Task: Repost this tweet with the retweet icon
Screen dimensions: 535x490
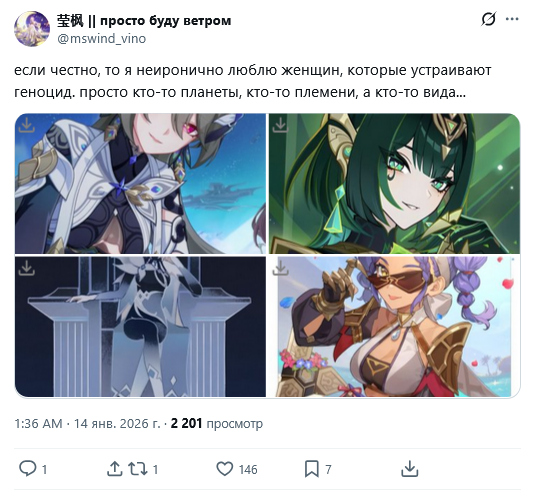Action: coord(138,469)
